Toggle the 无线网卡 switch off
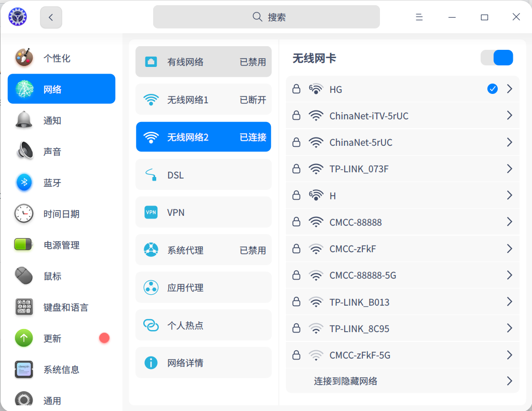 pyautogui.click(x=497, y=58)
